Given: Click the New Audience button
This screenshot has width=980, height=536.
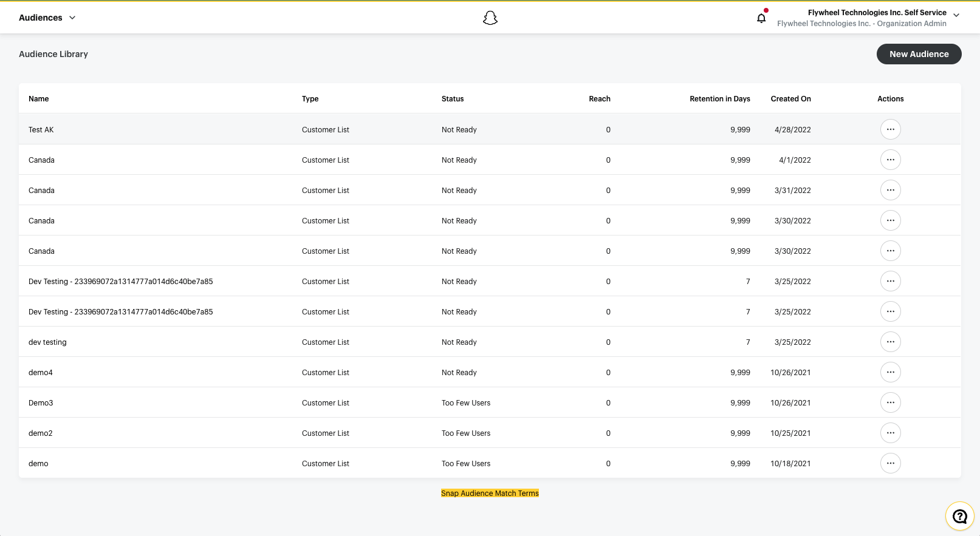Looking at the screenshot, I should tap(919, 54).
